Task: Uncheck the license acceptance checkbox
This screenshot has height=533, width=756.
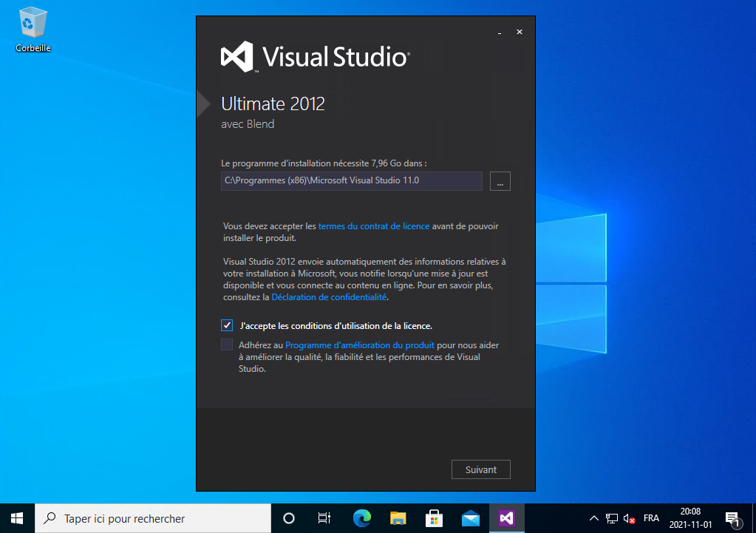Action: click(227, 325)
